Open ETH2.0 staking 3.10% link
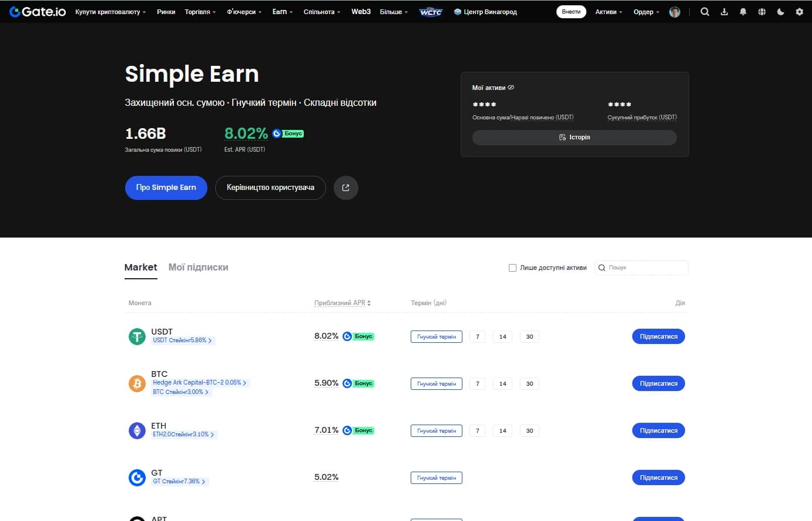Screen dimensions: 812x521 point(184,435)
